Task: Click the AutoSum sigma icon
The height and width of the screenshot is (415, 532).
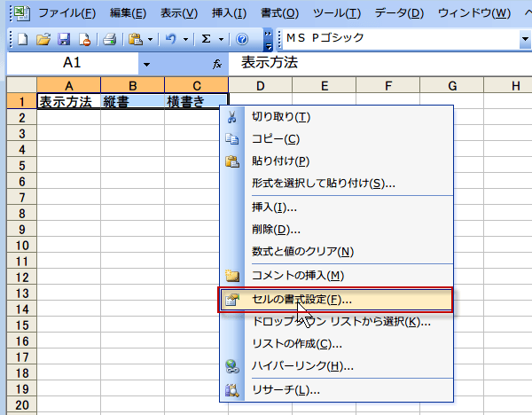Action: coord(206,39)
